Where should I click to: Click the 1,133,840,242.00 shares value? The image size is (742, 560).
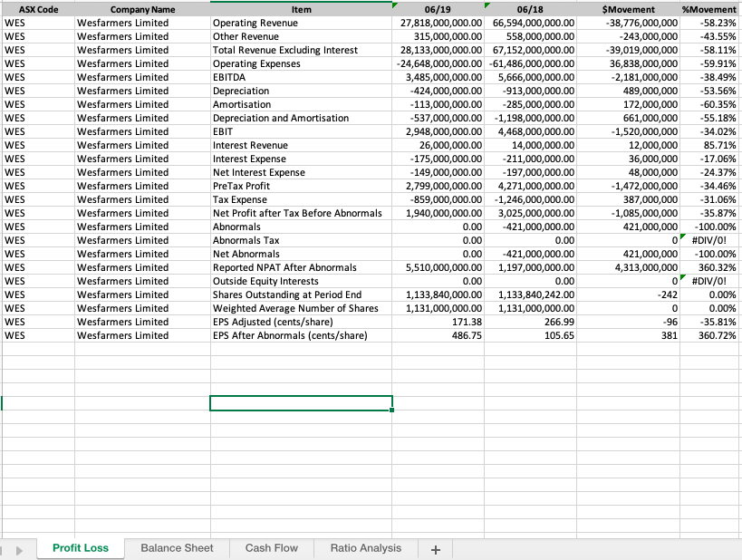point(530,294)
